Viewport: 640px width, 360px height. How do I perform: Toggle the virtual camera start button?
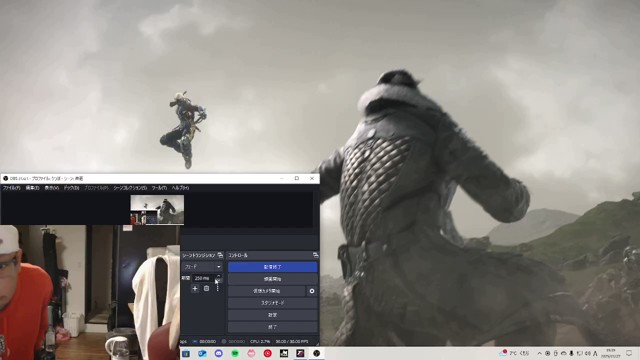point(267,291)
